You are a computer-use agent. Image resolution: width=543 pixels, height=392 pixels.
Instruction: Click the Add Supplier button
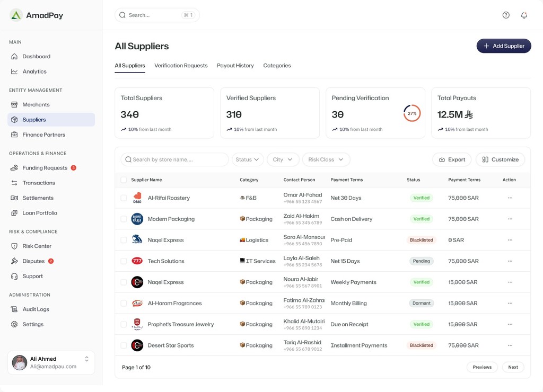point(504,46)
